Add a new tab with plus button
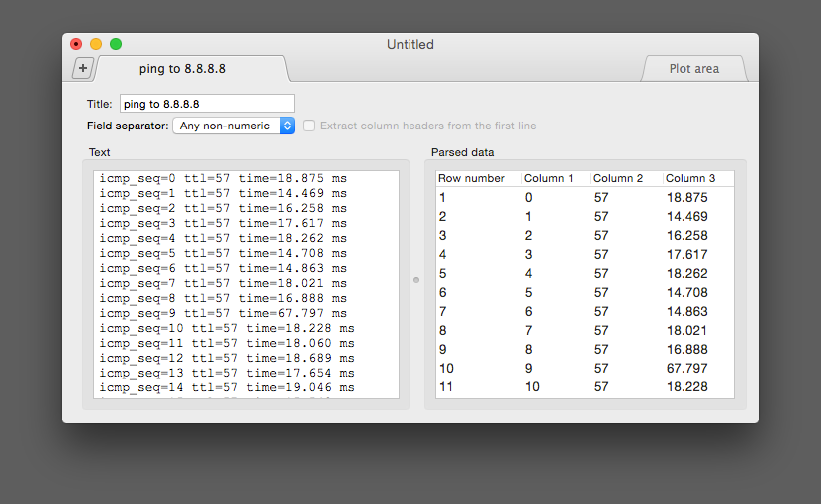The image size is (821, 504). point(83,68)
